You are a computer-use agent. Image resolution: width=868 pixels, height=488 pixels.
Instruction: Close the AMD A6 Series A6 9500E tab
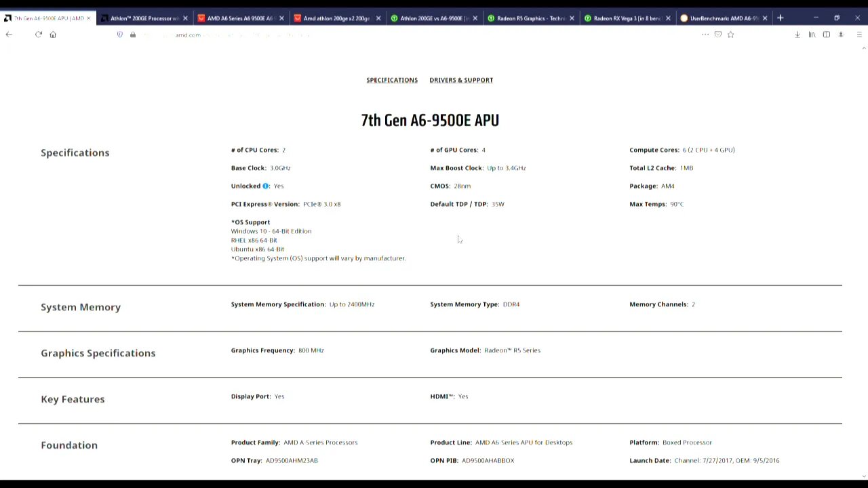click(x=281, y=18)
